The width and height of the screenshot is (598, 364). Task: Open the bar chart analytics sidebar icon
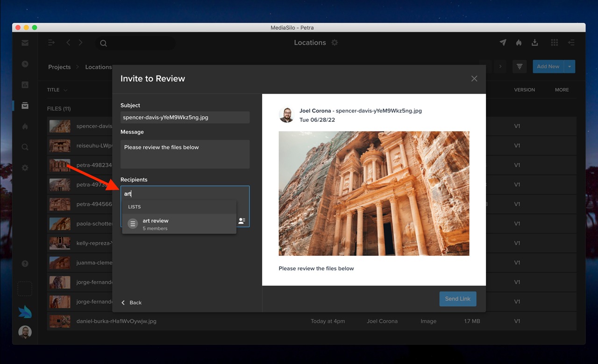(25, 85)
